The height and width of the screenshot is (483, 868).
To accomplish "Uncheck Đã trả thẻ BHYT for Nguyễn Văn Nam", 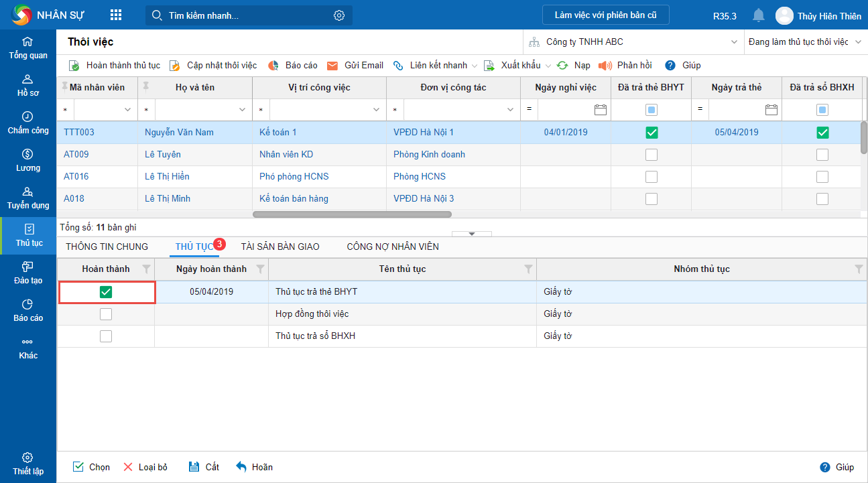I will [651, 133].
